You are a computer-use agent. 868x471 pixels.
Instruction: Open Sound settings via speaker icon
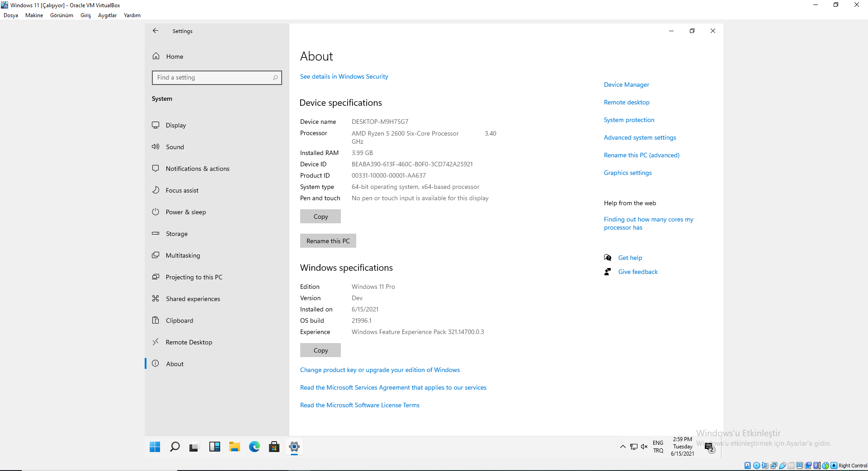[x=156, y=146]
